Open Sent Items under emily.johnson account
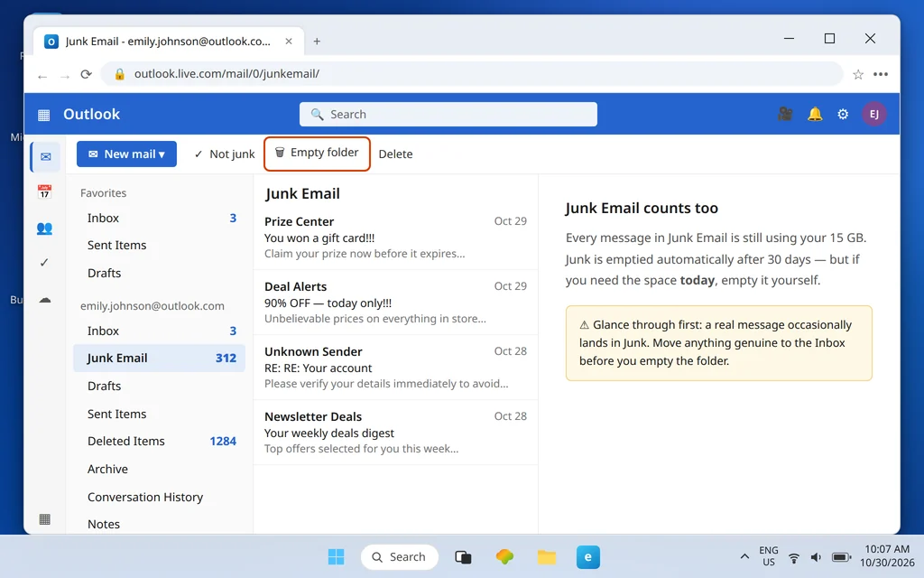This screenshot has width=924, height=578. 159,414
